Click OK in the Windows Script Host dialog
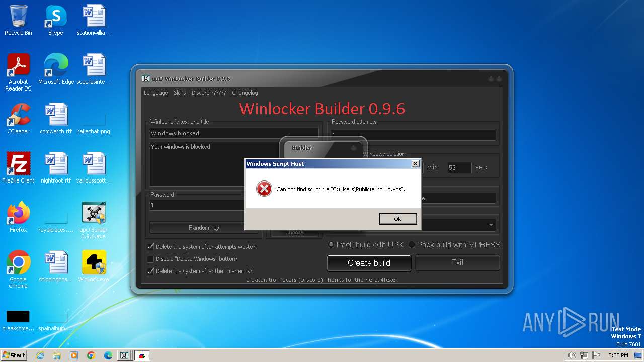Screen dimensions: 644x362 tap(397, 219)
